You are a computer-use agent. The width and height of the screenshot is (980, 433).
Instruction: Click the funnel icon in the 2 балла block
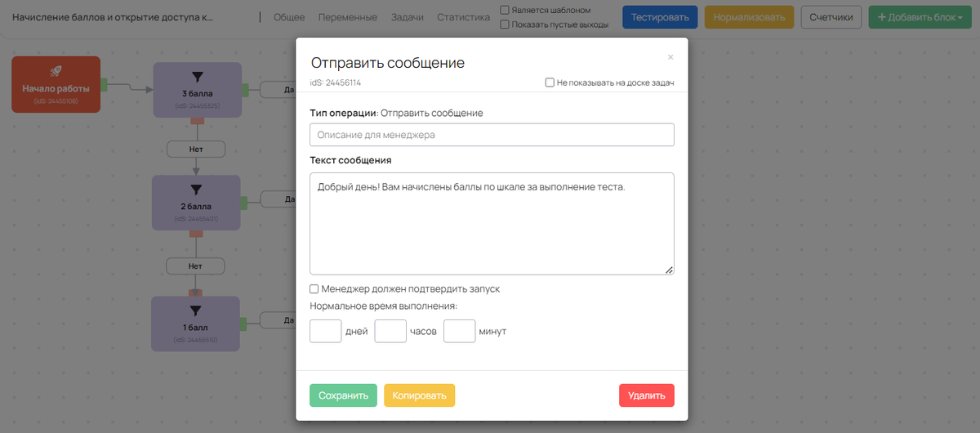(196, 190)
